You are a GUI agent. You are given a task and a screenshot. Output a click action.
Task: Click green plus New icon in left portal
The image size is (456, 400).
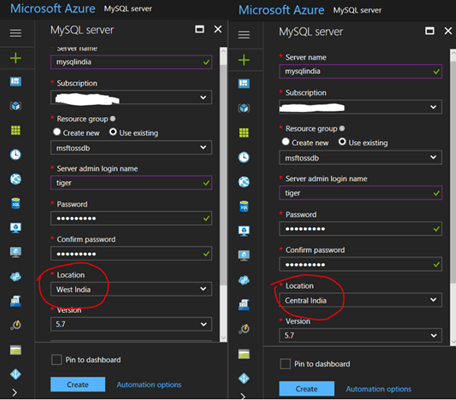pos(16,58)
